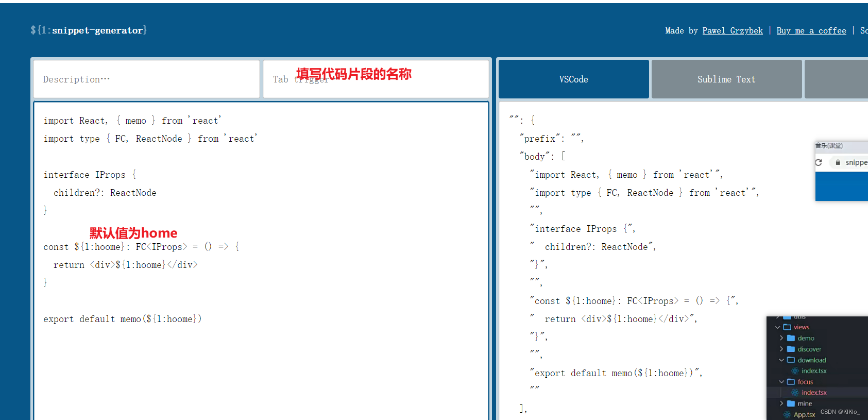Collapse the views folder chevron
The image size is (868, 420).
pos(777,327)
